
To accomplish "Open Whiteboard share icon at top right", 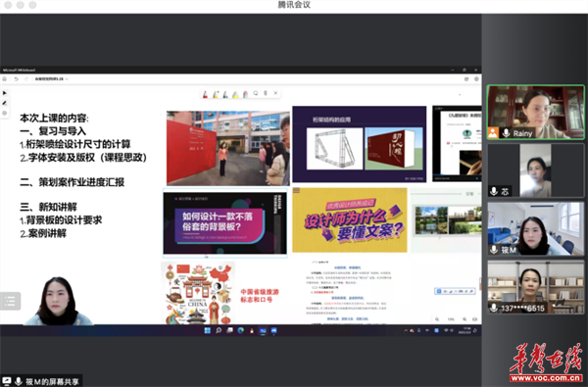I will click(466, 79).
